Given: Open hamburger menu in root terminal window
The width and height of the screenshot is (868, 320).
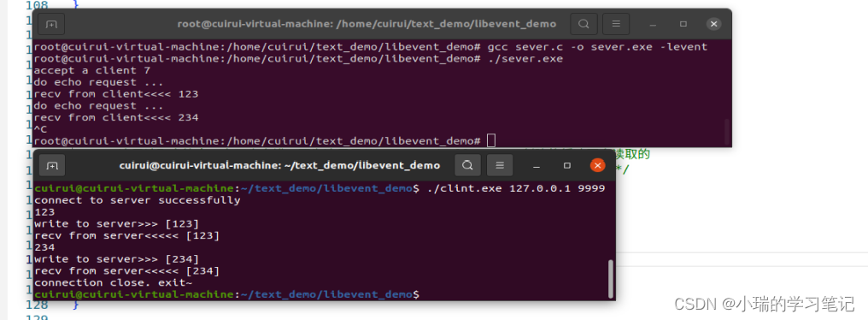Looking at the screenshot, I should tap(616, 25).
